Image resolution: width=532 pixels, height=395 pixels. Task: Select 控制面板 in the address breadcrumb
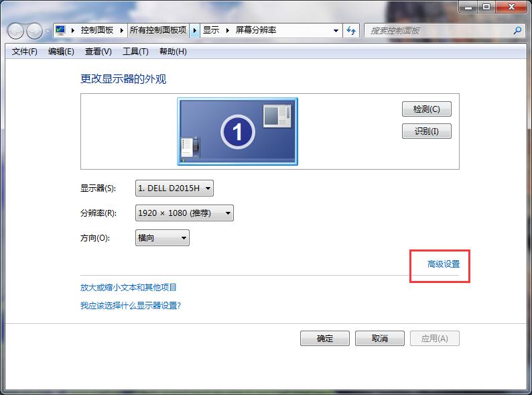click(x=97, y=30)
